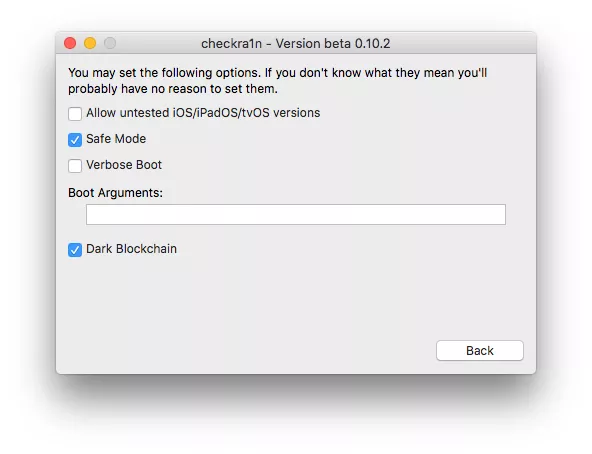Click the 'checkra1n' name in title bar

point(231,44)
